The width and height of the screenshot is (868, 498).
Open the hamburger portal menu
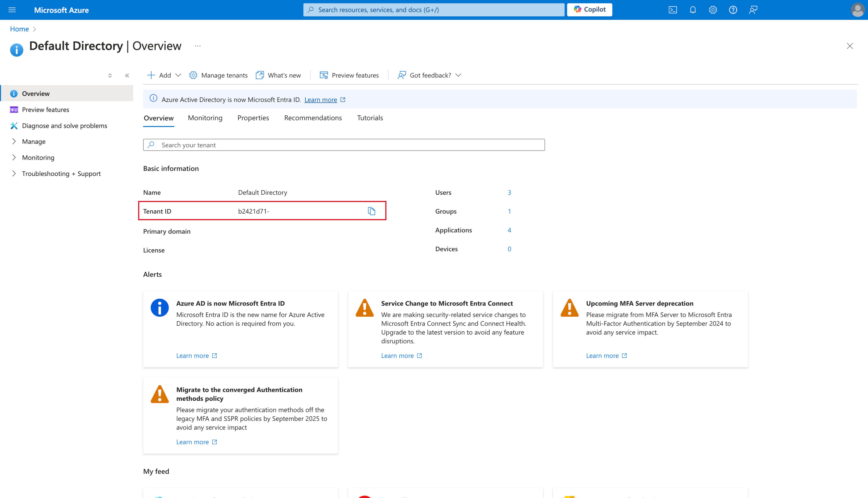(12, 10)
